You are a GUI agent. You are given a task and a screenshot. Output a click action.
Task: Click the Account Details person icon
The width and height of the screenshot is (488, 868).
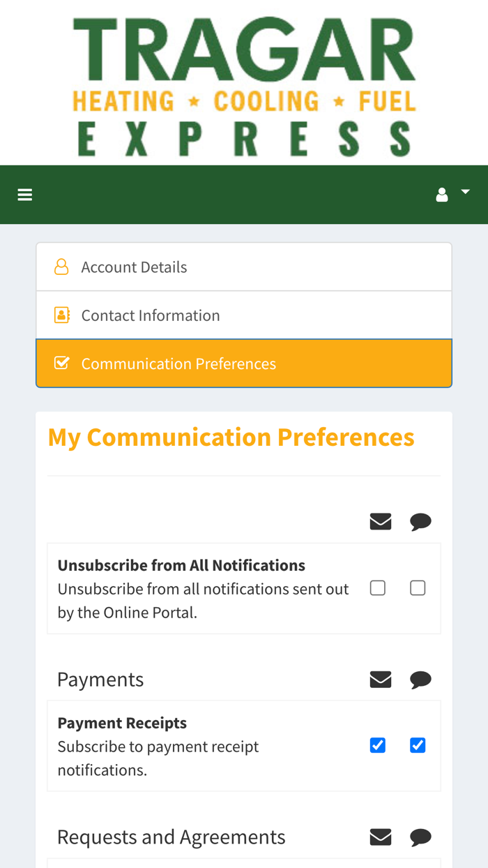(x=61, y=267)
